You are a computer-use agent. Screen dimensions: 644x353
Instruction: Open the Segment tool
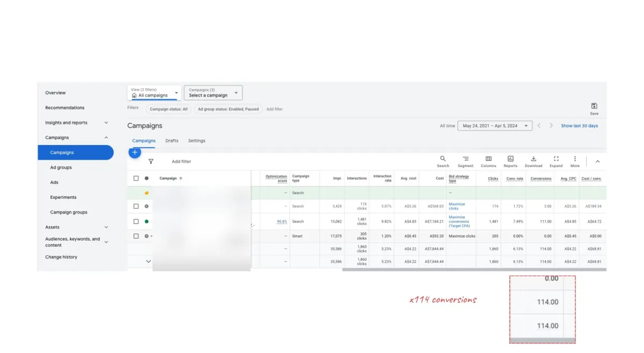pos(465,162)
